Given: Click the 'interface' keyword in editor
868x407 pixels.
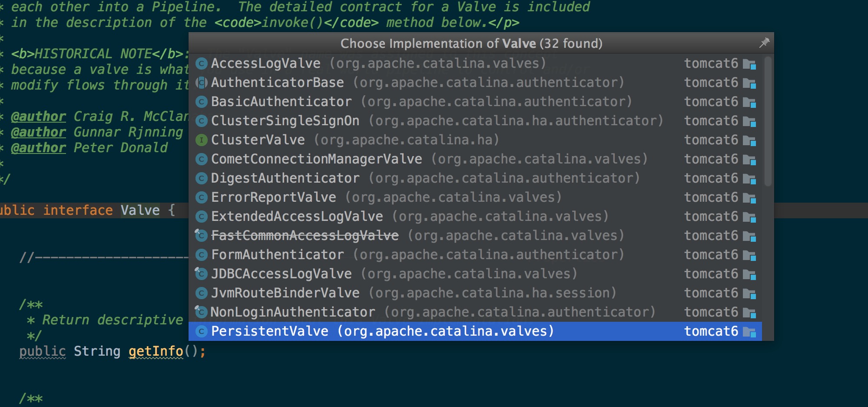Looking at the screenshot, I should tap(78, 210).
